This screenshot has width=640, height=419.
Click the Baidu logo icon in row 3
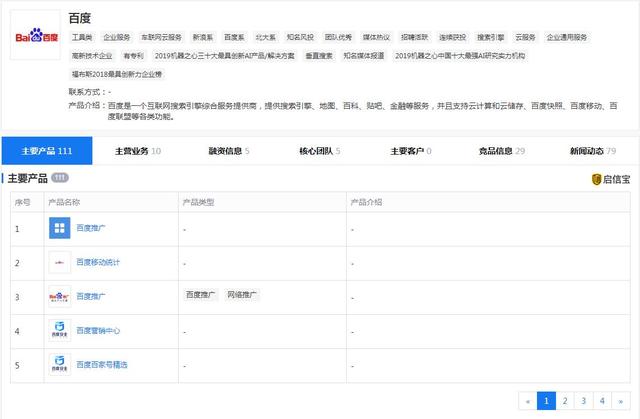tap(59, 296)
